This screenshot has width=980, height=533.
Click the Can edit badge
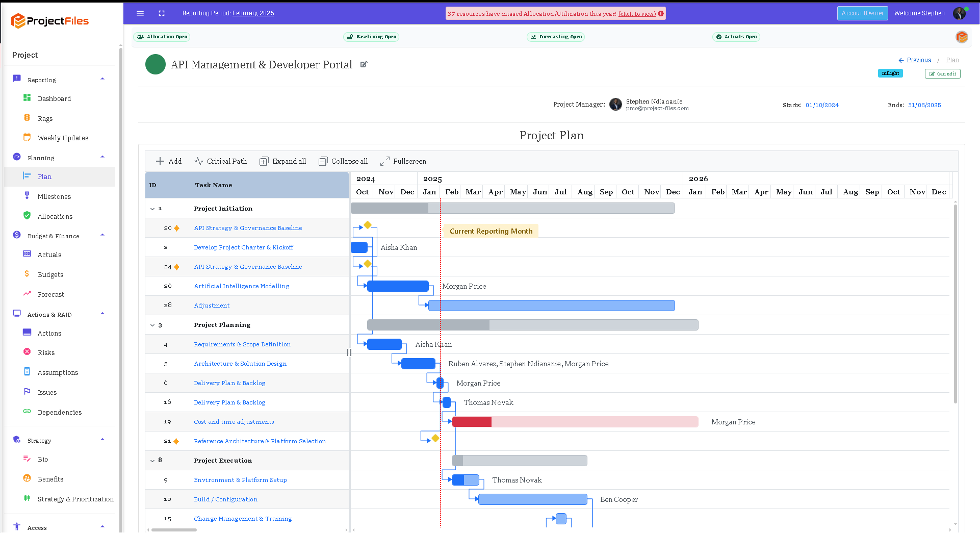943,73
